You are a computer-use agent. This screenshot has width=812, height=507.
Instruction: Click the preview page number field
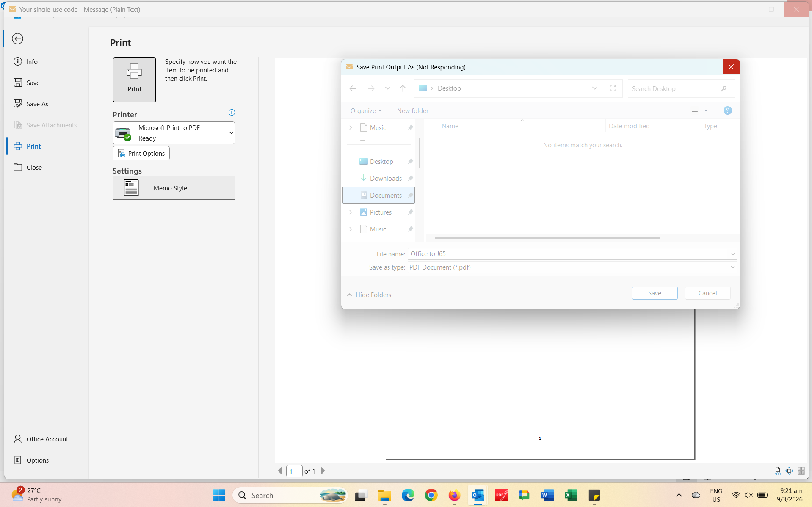tap(294, 471)
